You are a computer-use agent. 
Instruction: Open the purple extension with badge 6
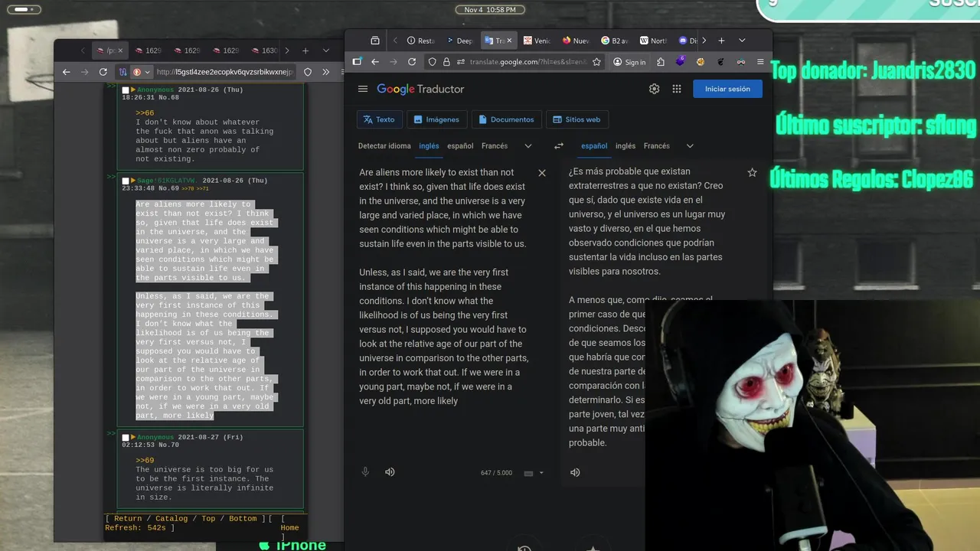click(681, 61)
